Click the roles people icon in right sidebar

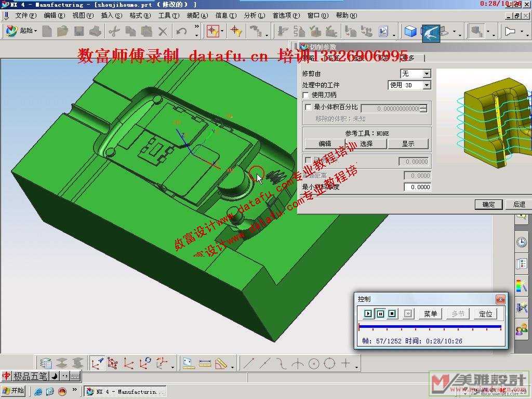tap(522, 329)
